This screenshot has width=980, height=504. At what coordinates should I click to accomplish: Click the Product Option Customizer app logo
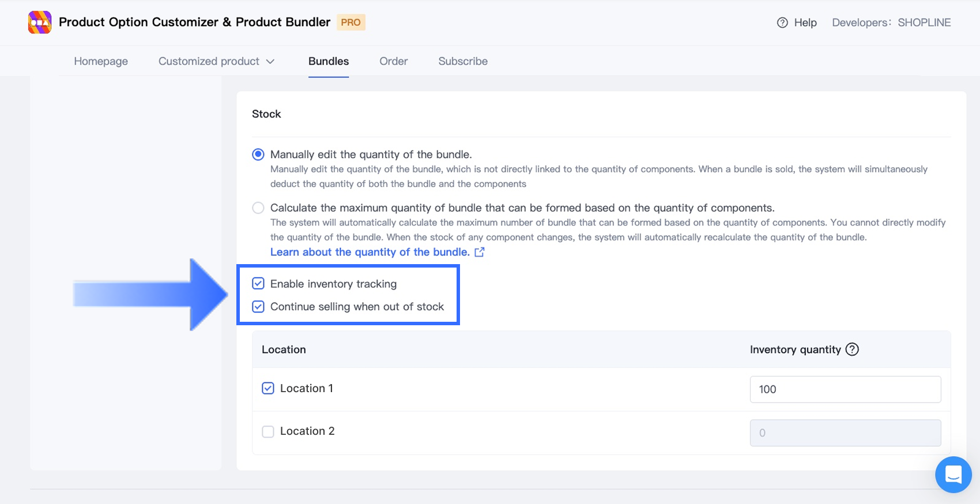(40, 22)
